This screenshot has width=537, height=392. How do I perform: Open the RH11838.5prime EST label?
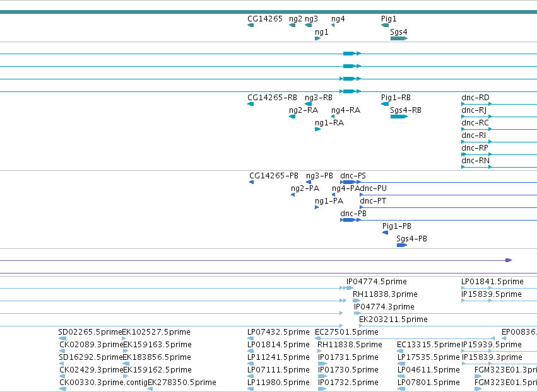tap(350, 345)
